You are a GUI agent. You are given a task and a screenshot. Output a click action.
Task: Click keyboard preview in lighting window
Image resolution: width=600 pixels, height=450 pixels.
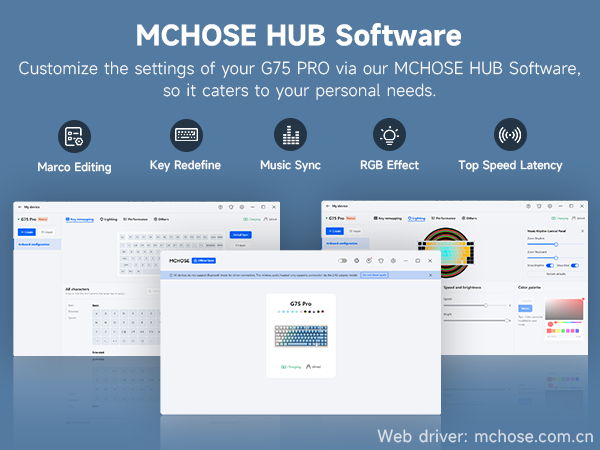click(x=446, y=252)
